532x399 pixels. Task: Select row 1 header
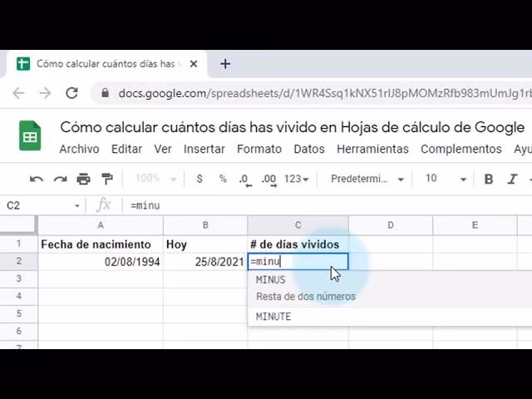pyautogui.click(x=18, y=244)
